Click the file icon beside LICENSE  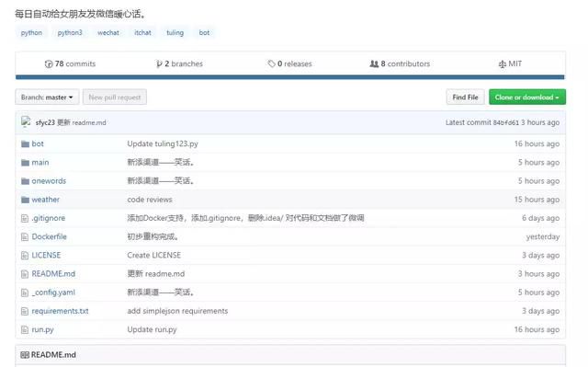pyautogui.click(x=25, y=256)
